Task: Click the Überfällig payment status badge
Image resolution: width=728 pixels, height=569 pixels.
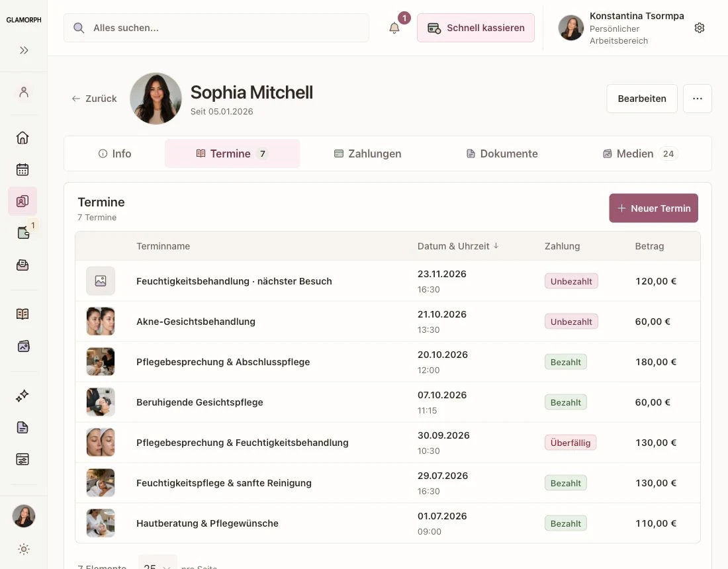Action: tap(570, 443)
